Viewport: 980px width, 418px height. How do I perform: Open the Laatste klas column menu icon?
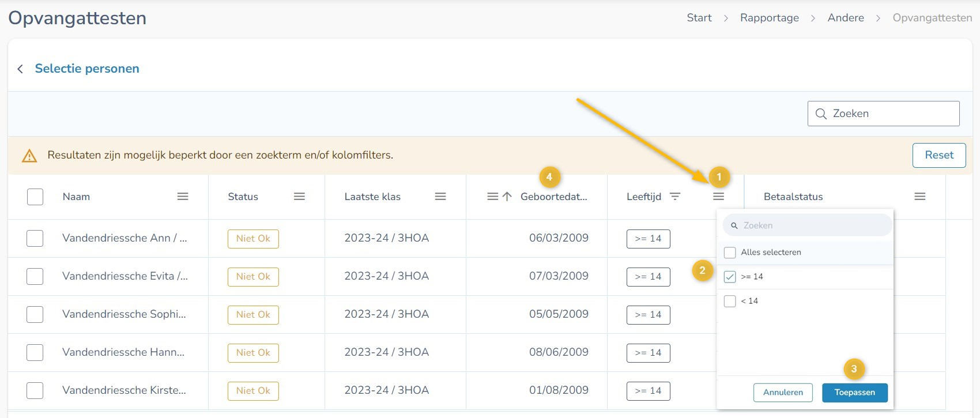pyautogui.click(x=440, y=197)
